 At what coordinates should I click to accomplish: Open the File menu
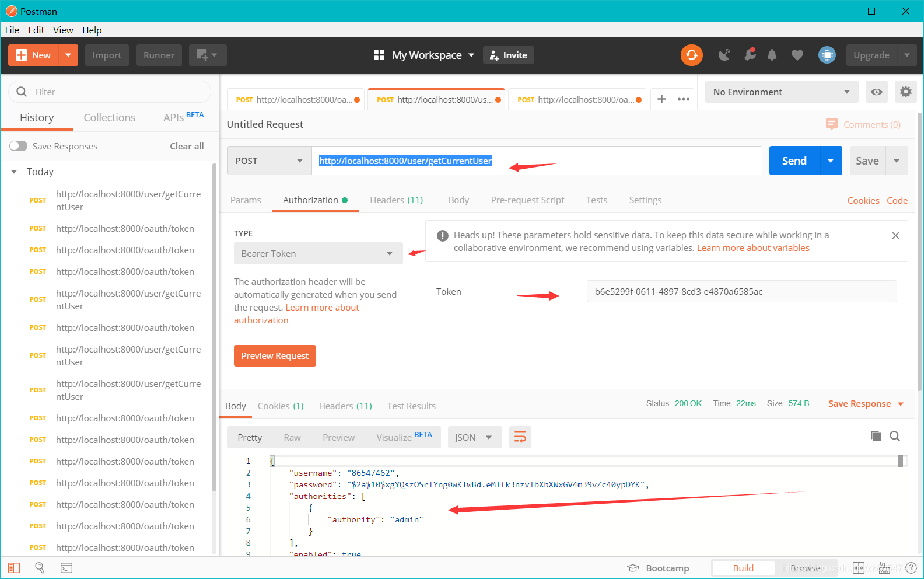tap(12, 30)
